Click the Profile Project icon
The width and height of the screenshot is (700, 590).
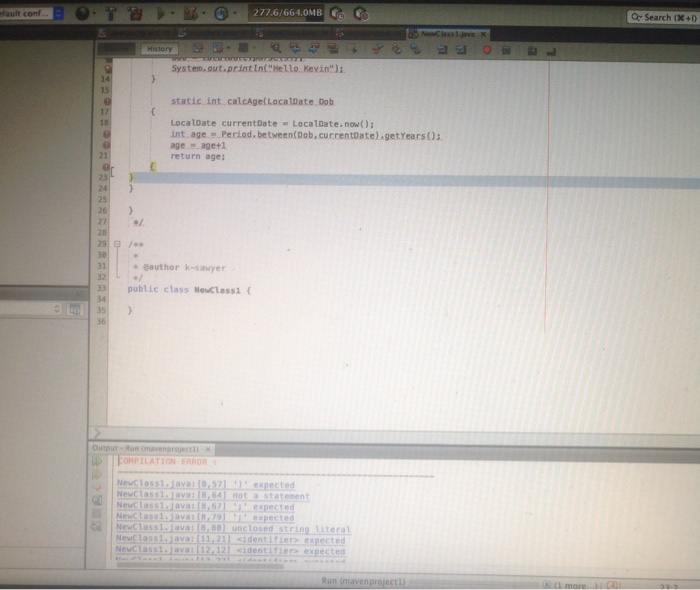click(221, 14)
